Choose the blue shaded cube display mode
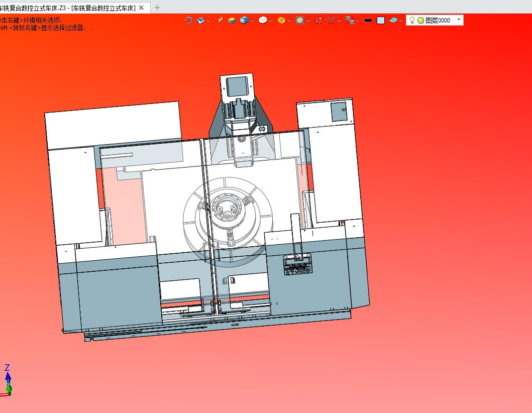532x413 pixels. pyautogui.click(x=244, y=21)
